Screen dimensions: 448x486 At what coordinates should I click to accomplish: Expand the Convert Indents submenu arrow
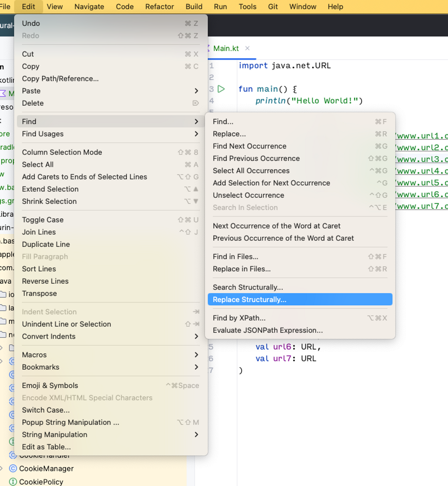click(196, 336)
